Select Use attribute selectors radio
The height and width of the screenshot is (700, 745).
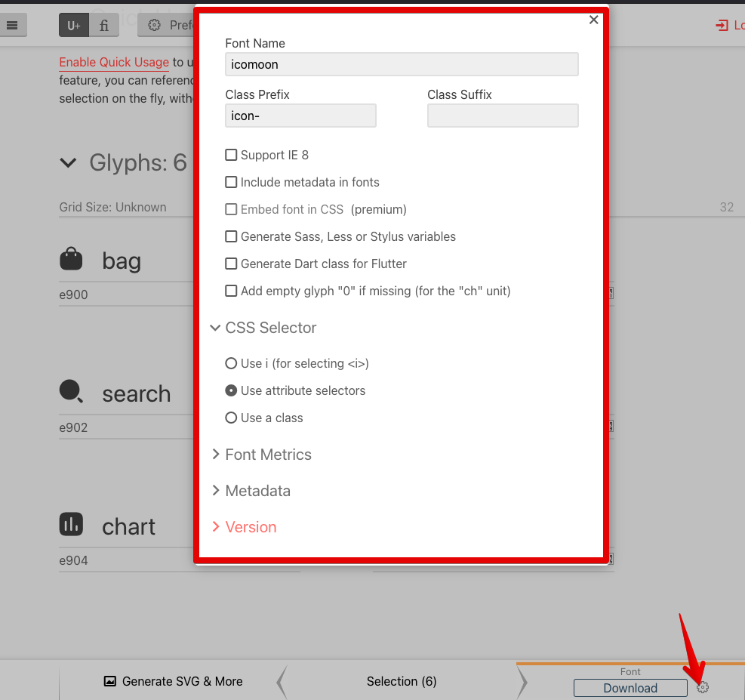point(231,390)
